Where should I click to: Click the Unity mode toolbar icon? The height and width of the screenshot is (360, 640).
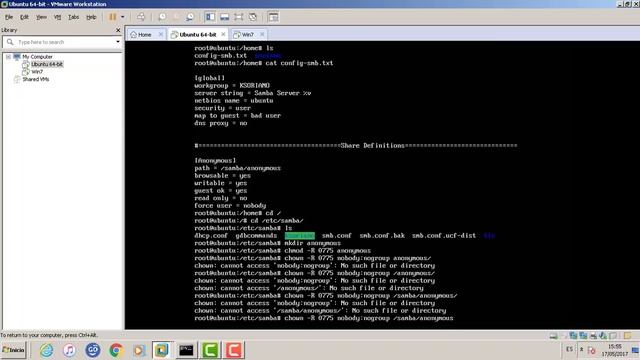click(253, 17)
